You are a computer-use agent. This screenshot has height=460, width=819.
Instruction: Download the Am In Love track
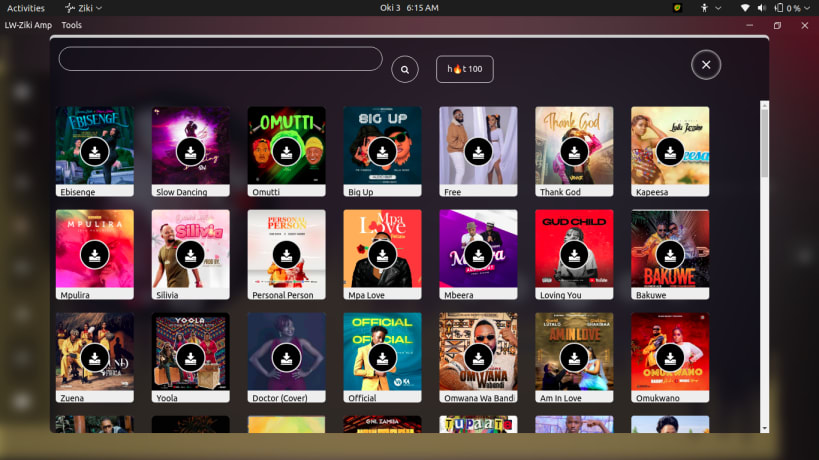pyautogui.click(x=574, y=358)
